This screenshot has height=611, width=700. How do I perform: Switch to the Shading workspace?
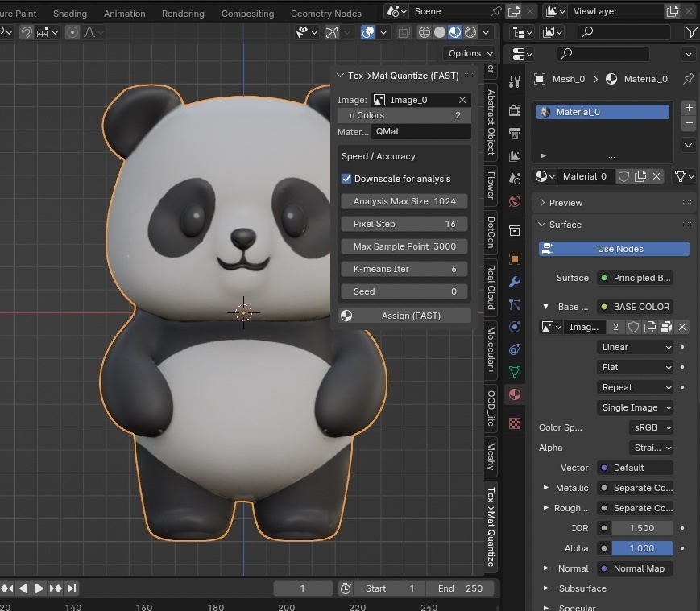[69, 13]
